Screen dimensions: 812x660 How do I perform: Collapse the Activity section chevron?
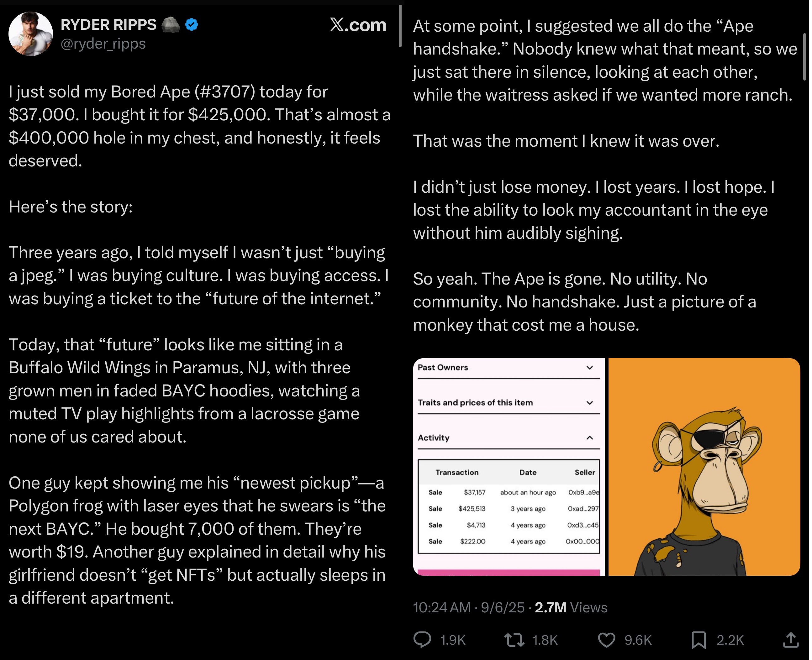pos(589,437)
